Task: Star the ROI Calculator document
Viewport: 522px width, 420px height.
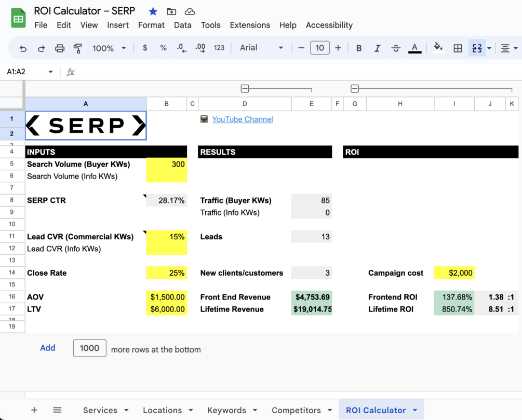Action: (153, 11)
